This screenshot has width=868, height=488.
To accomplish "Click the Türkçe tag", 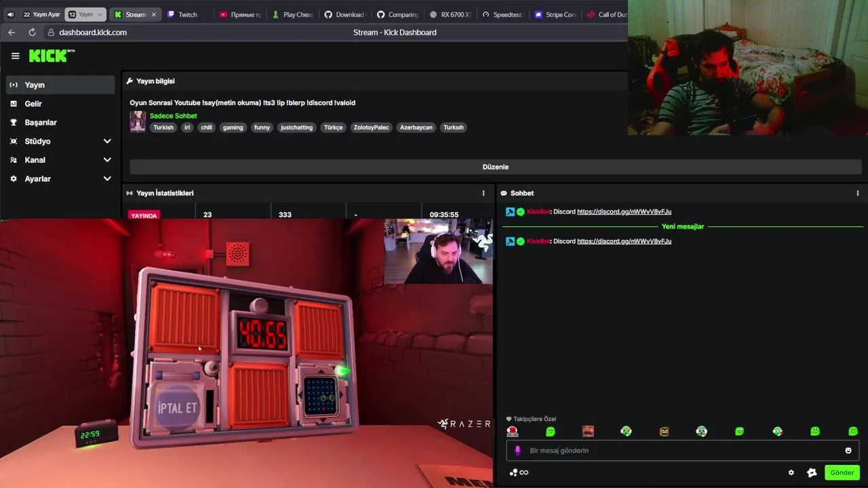I will [x=333, y=127].
